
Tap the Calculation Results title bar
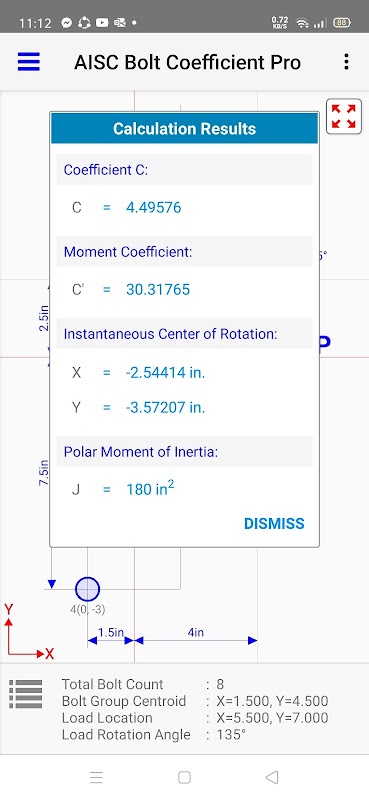point(184,129)
